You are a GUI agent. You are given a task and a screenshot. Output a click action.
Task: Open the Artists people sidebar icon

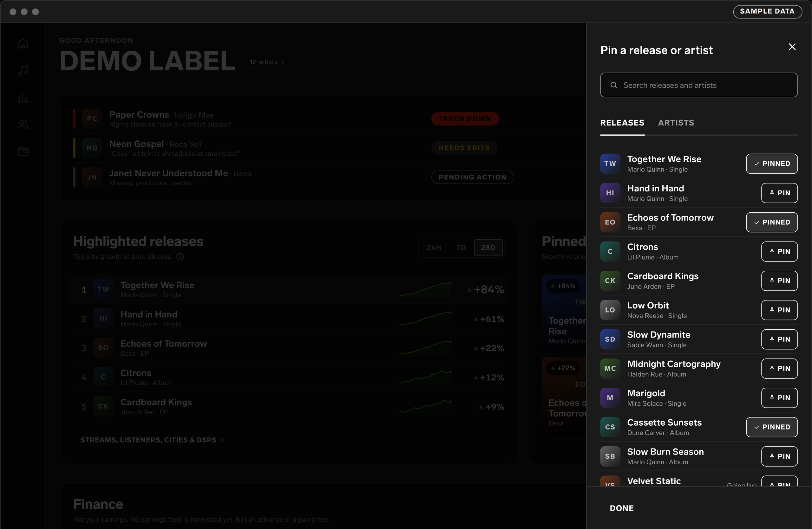pyautogui.click(x=23, y=125)
